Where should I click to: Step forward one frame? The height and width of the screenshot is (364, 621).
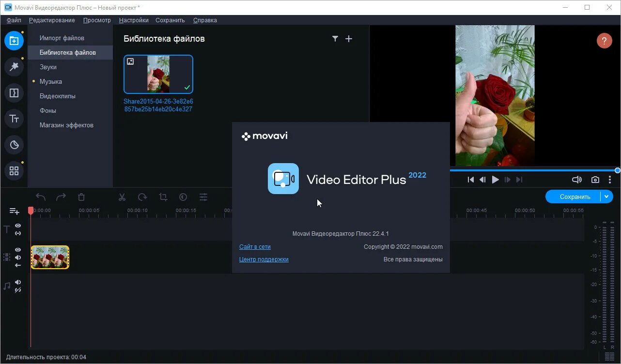click(508, 180)
